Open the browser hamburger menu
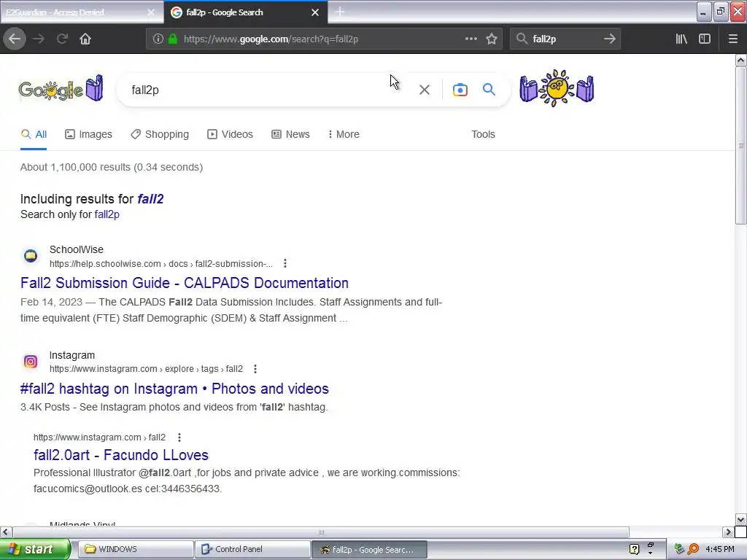 click(x=732, y=39)
